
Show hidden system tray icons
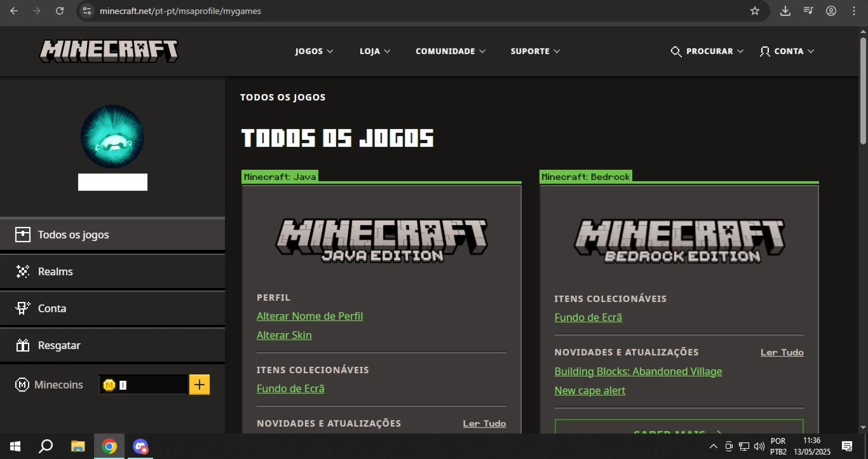tap(713, 446)
